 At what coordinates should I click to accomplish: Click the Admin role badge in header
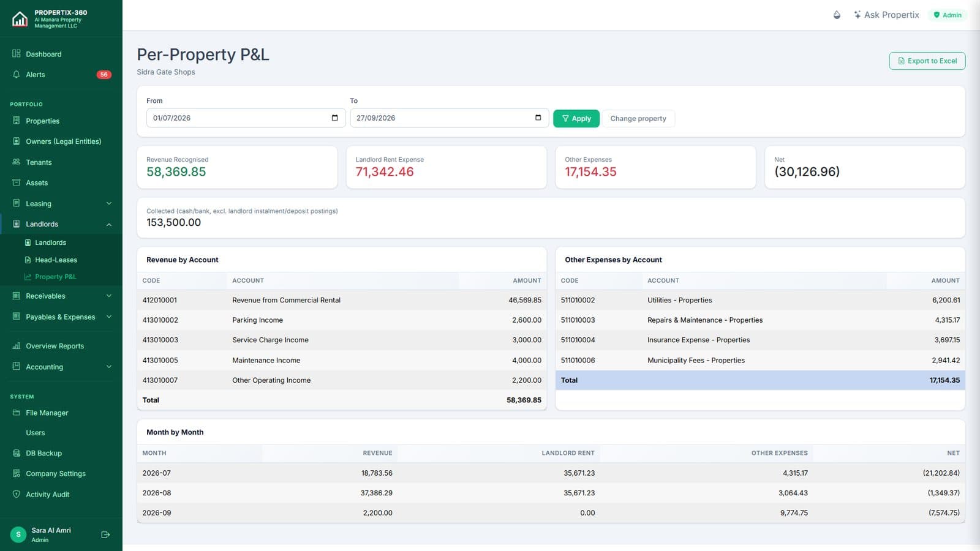coord(947,15)
